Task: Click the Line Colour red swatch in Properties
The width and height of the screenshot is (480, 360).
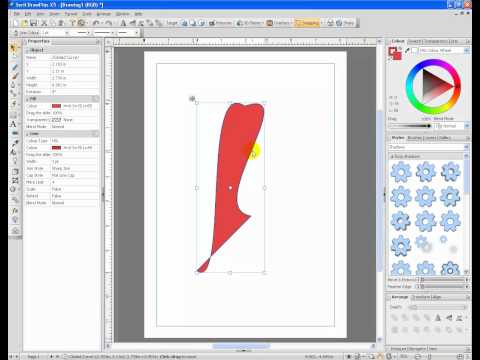Action: (x=56, y=148)
